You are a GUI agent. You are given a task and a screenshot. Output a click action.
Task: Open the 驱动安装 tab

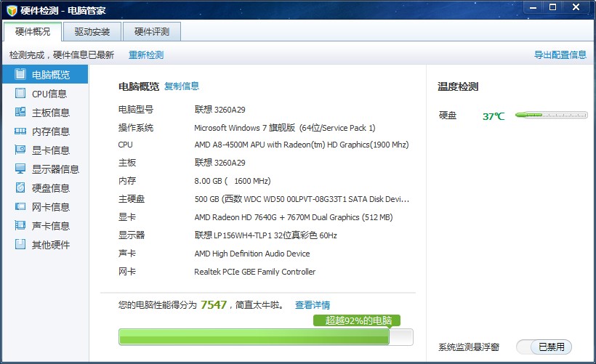92,31
